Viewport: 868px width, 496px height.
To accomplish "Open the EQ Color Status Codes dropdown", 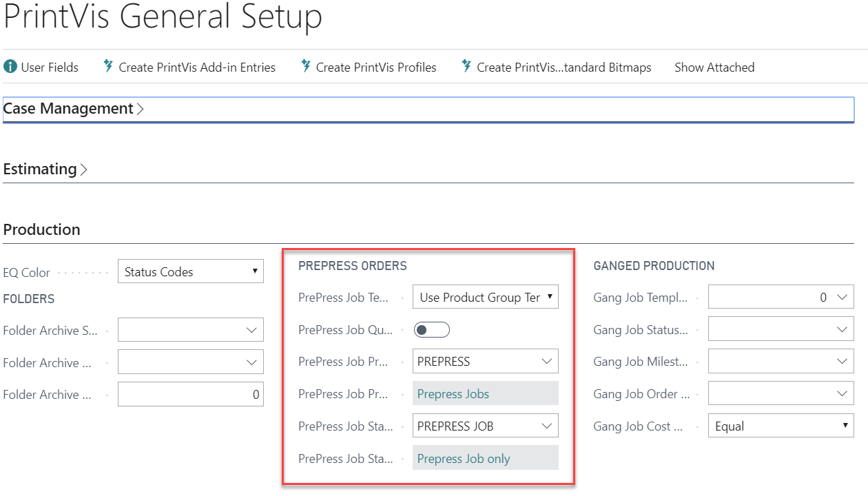I will pos(191,271).
